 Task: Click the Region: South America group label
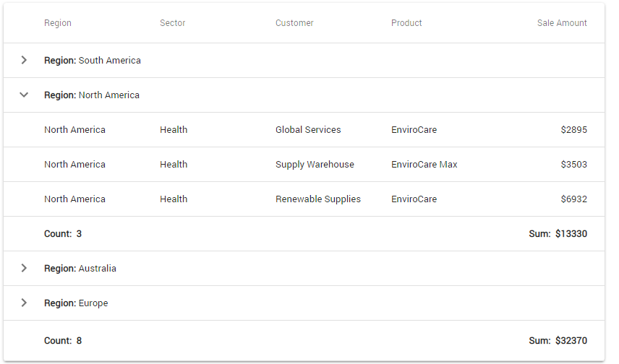coord(93,61)
